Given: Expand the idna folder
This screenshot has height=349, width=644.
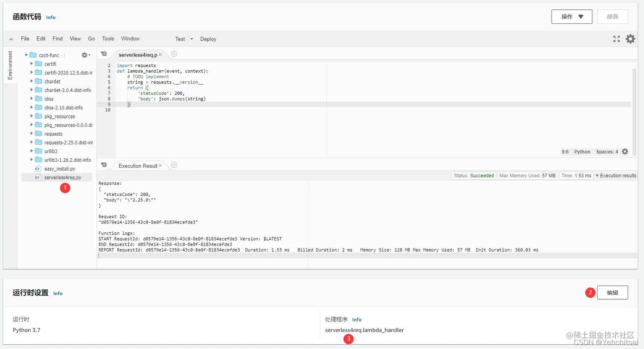Looking at the screenshot, I should pos(32,99).
